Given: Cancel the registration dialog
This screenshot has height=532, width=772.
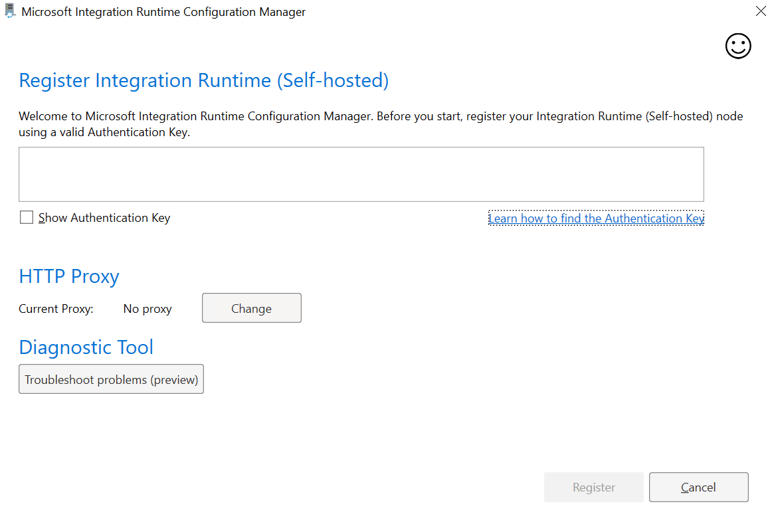Looking at the screenshot, I should 699,488.
